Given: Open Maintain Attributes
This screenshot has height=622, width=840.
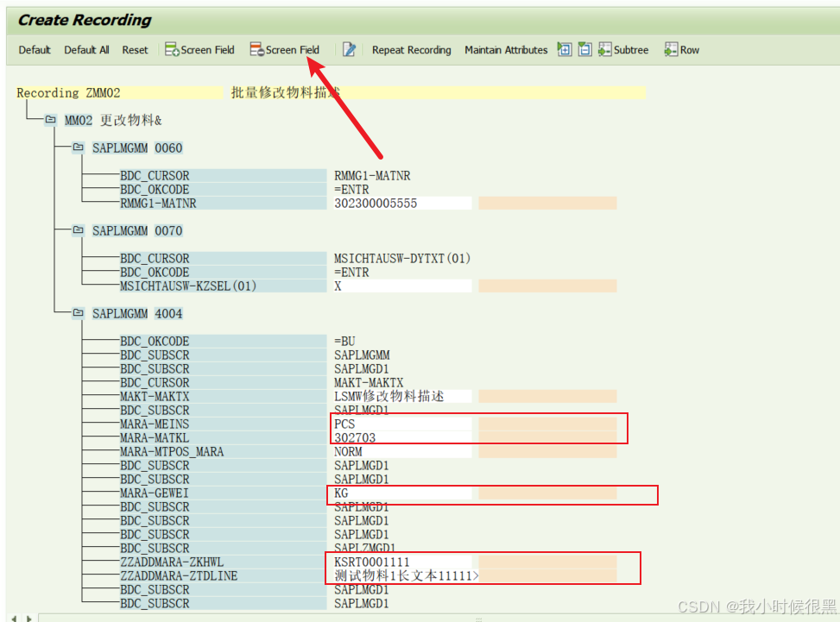Looking at the screenshot, I should [506, 50].
